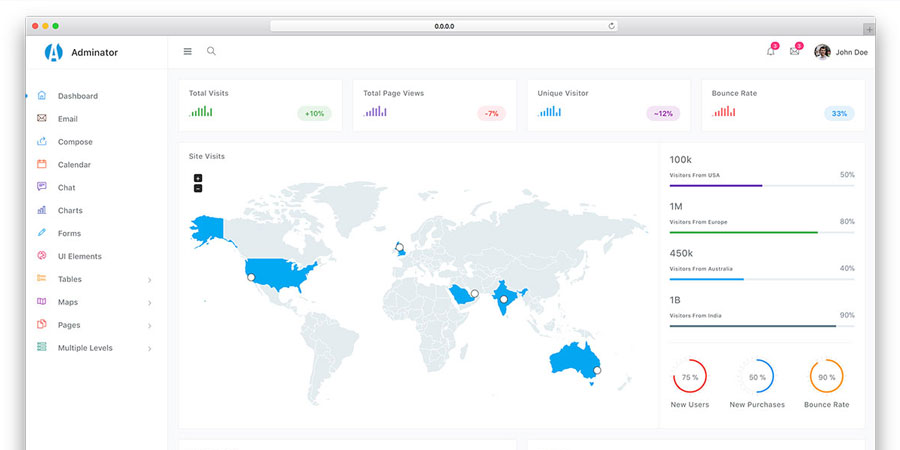Open the Compose menu item
Screen dimensions: 900x450
tap(75, 142)
